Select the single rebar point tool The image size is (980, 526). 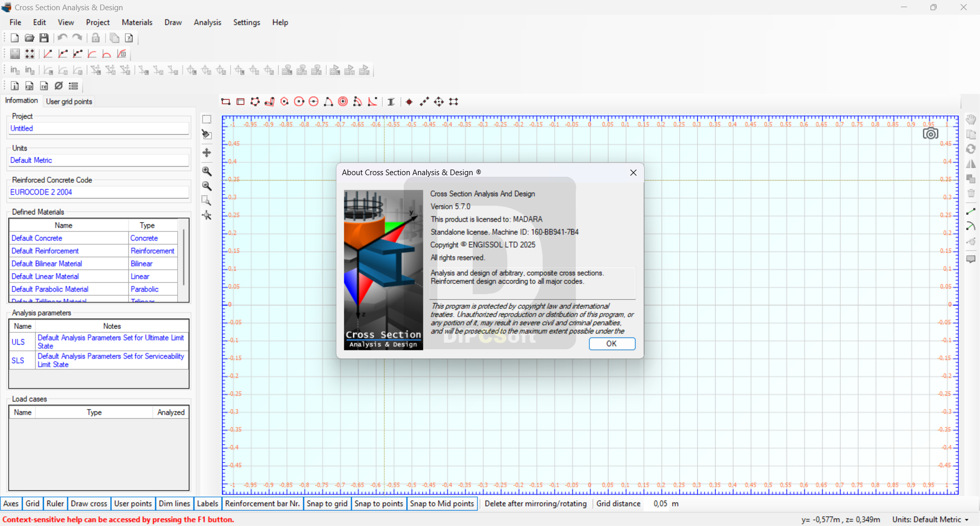click(409, 102)
